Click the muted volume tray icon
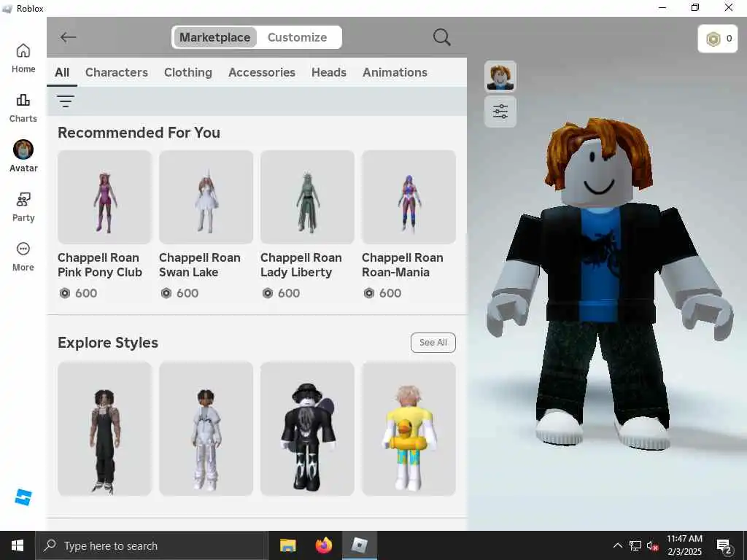 coord(652,545)
